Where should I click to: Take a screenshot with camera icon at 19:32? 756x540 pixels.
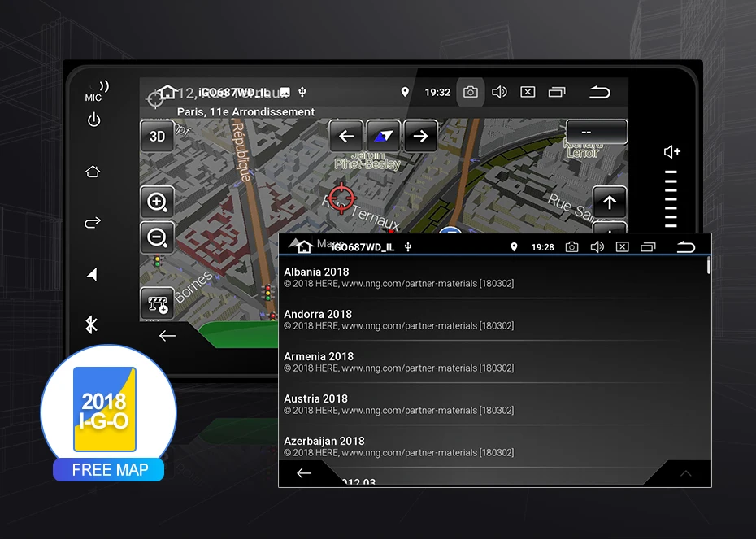pos(471,92)
